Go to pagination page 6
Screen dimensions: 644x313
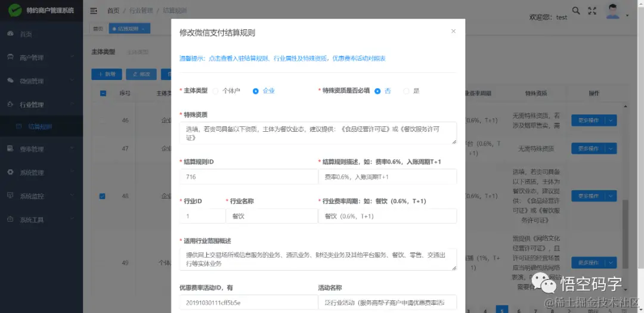click(519, 310)
